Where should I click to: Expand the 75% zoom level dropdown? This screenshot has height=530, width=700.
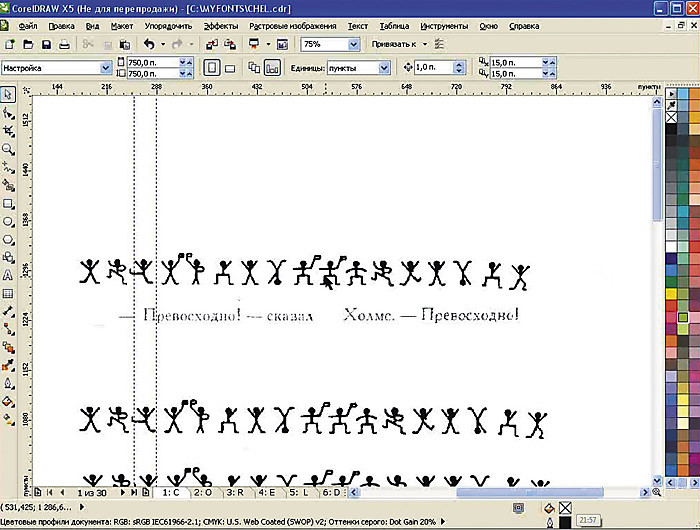[x=354, y=44]
